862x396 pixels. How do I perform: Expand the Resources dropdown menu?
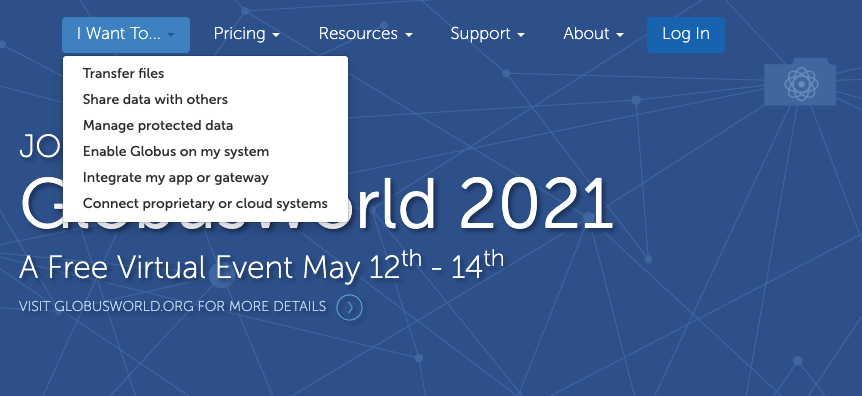[x=366, y=35]
